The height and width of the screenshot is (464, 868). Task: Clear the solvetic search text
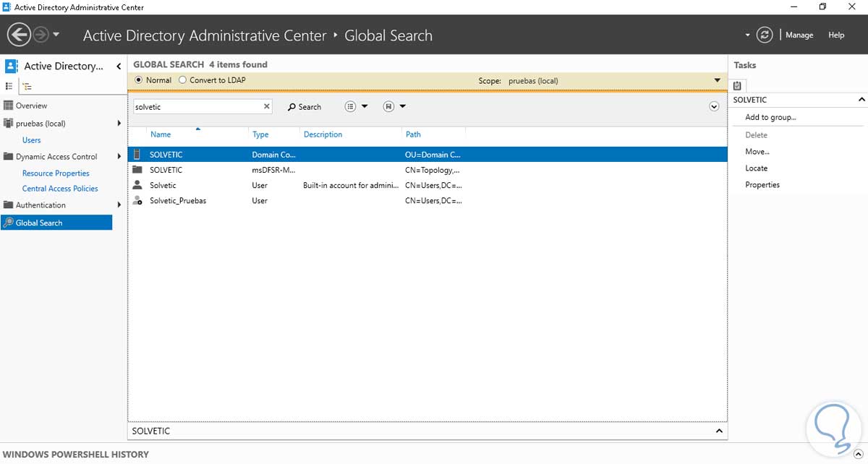(266, 106)
